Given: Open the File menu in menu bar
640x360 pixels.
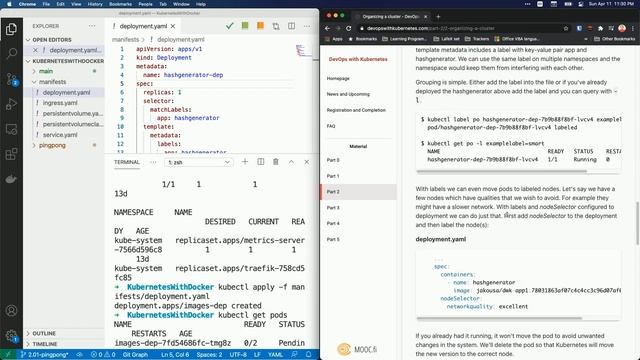Looking at the screenshot, I should [x=46, y=4].
